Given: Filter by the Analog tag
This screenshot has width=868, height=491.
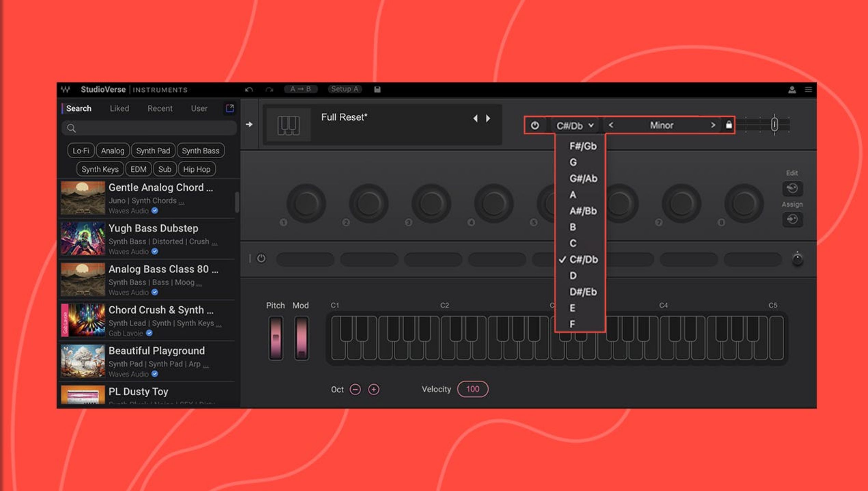Looking at the screenshot, I should coord(113,151).
